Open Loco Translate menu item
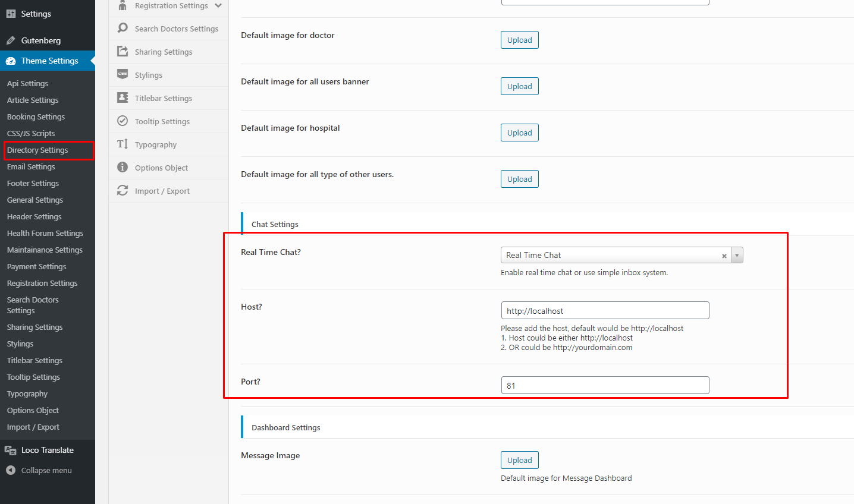 (48, 450)
